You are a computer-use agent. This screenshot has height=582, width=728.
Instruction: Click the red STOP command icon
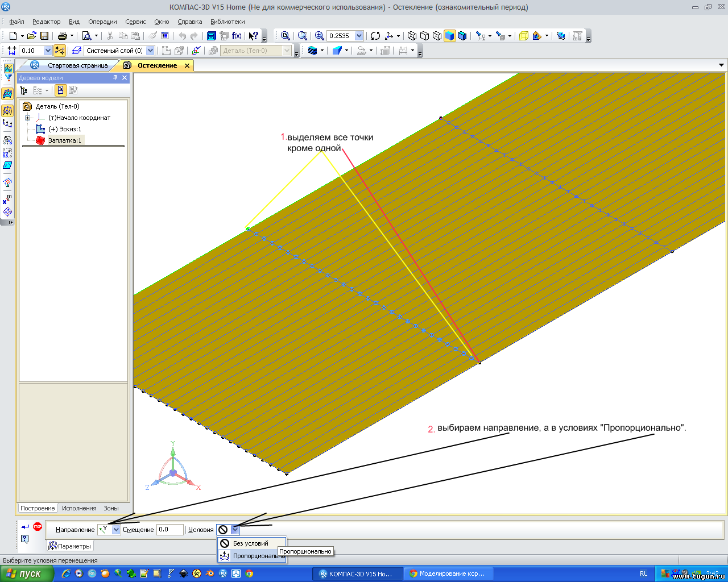[x=38, y=527]
